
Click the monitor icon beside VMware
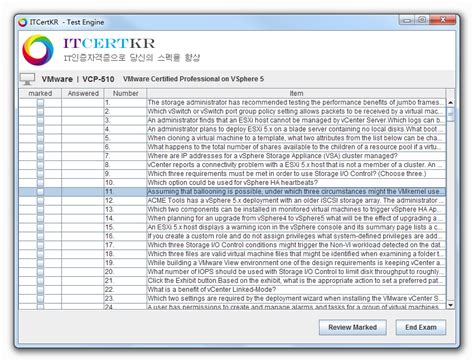tap(27, 79)
